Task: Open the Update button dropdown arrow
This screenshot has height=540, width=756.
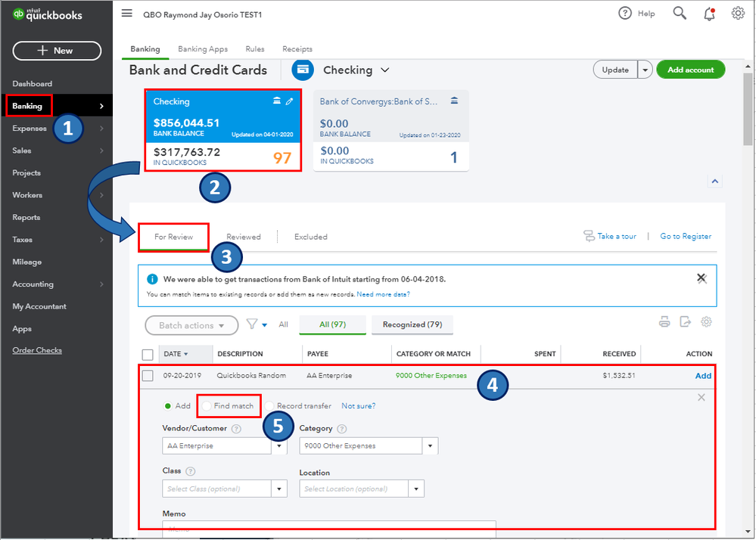Action: [645, 70]
